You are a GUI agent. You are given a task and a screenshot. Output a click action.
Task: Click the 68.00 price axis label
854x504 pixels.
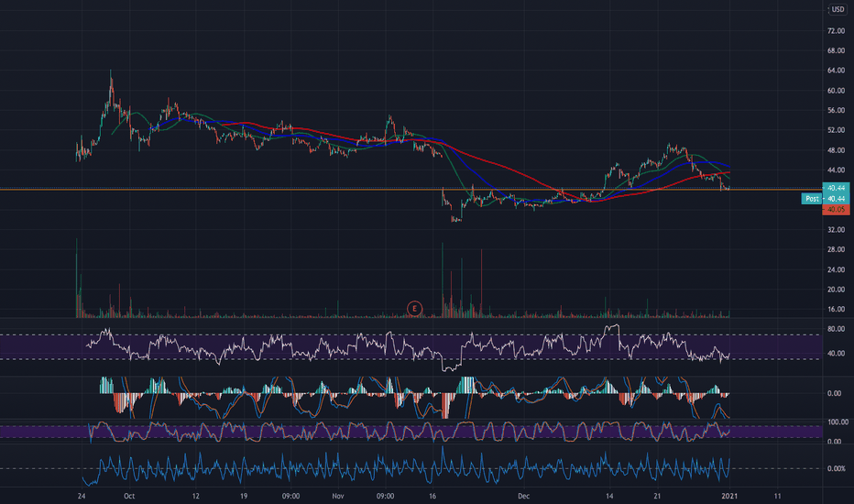[836, 50]
